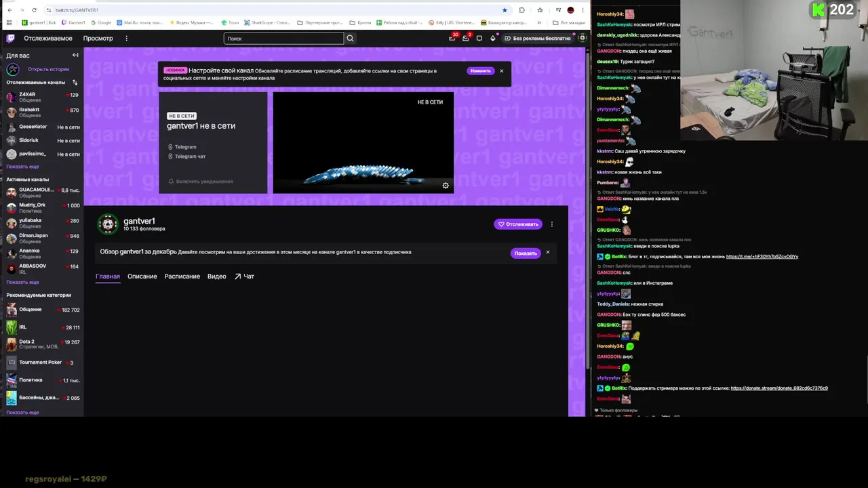Click the Twitch logo home icon

coord(10,38)
